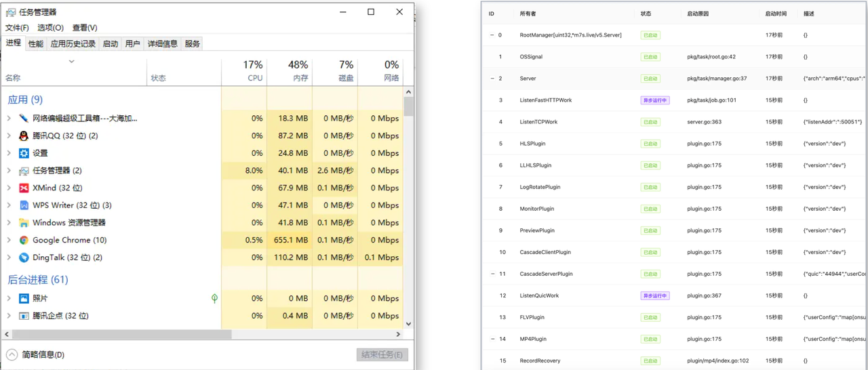Screen dimensions: 868x370
Task: Collapse the CascadeServerPlugin row in task table
Action: point(492,274)
